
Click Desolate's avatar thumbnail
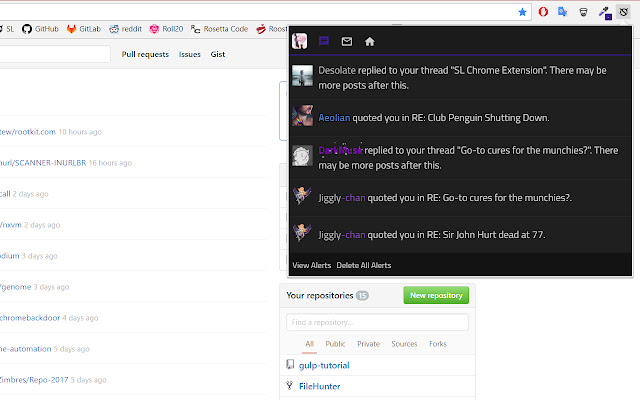[x=302, y=76]
